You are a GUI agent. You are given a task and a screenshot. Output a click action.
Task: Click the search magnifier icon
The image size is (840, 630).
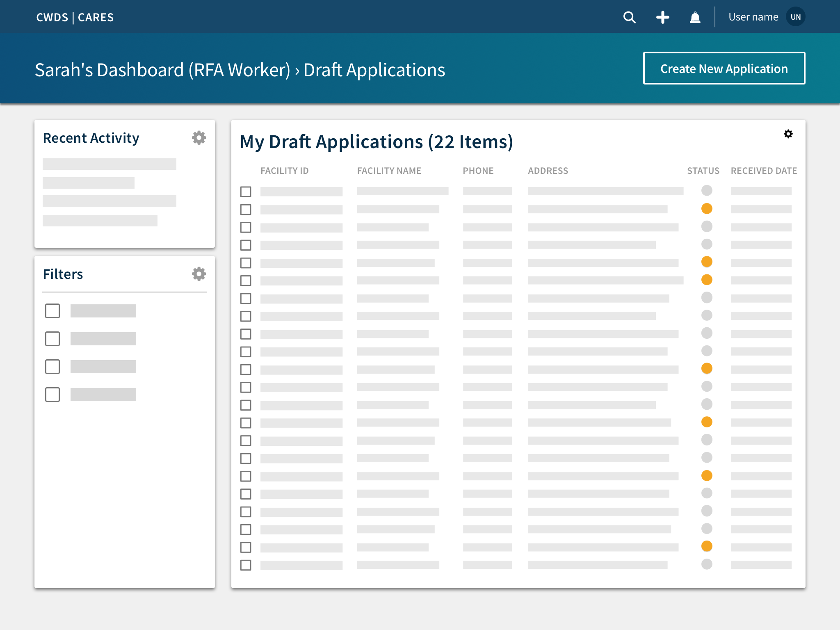[x=629, y=17]
